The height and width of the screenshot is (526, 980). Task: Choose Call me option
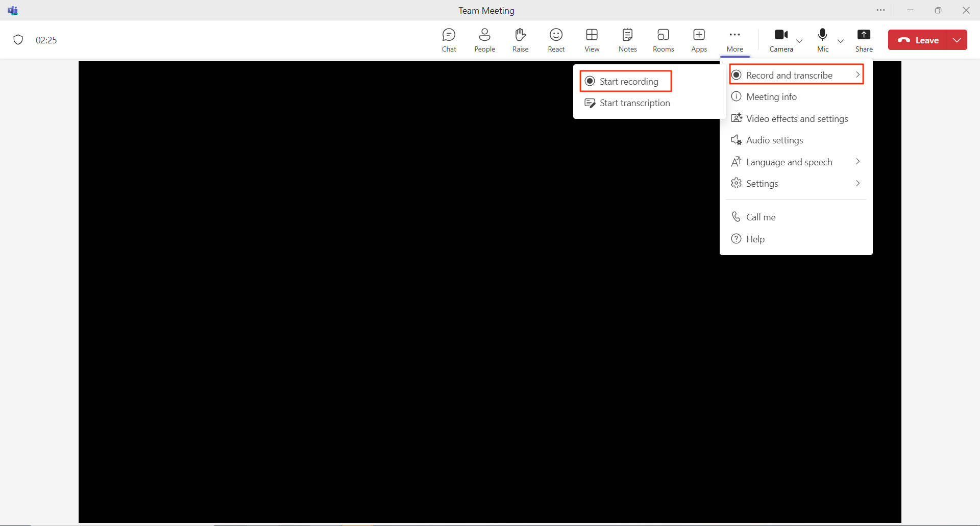coord(796,217)
